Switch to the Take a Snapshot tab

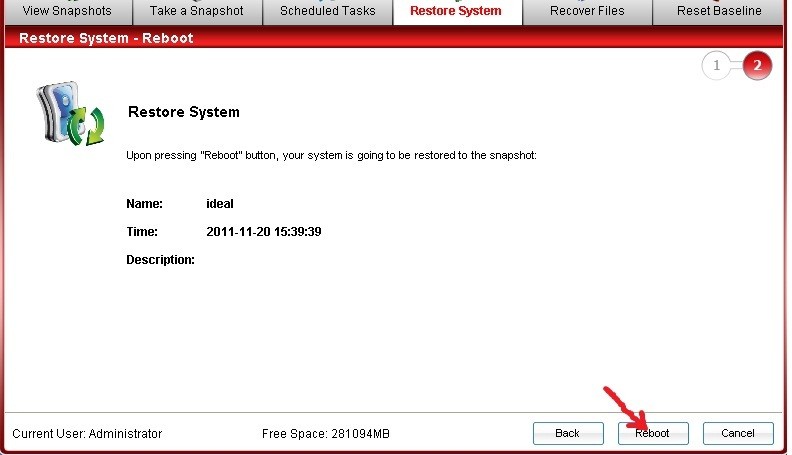click(x=197, y=11)
